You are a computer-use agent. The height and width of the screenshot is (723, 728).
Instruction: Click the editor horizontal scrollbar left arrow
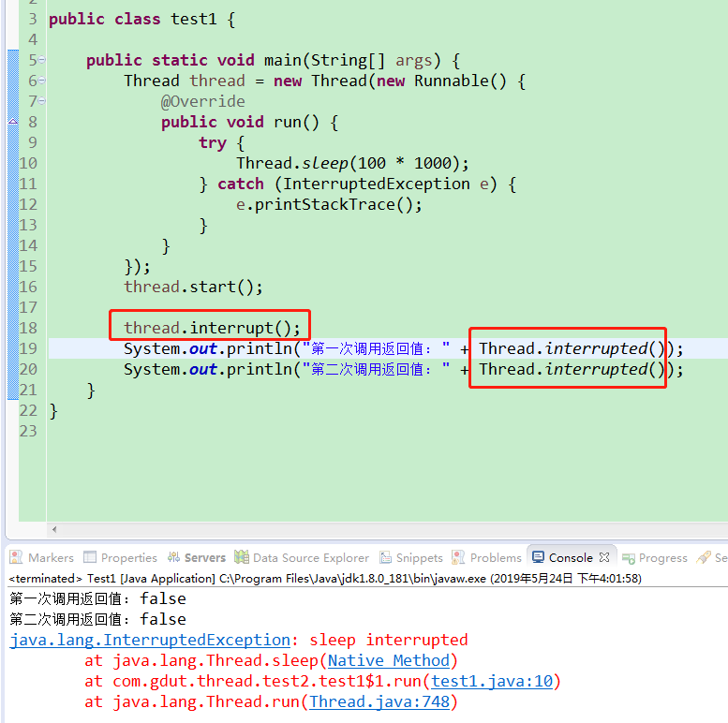click(x=54, y=529)
